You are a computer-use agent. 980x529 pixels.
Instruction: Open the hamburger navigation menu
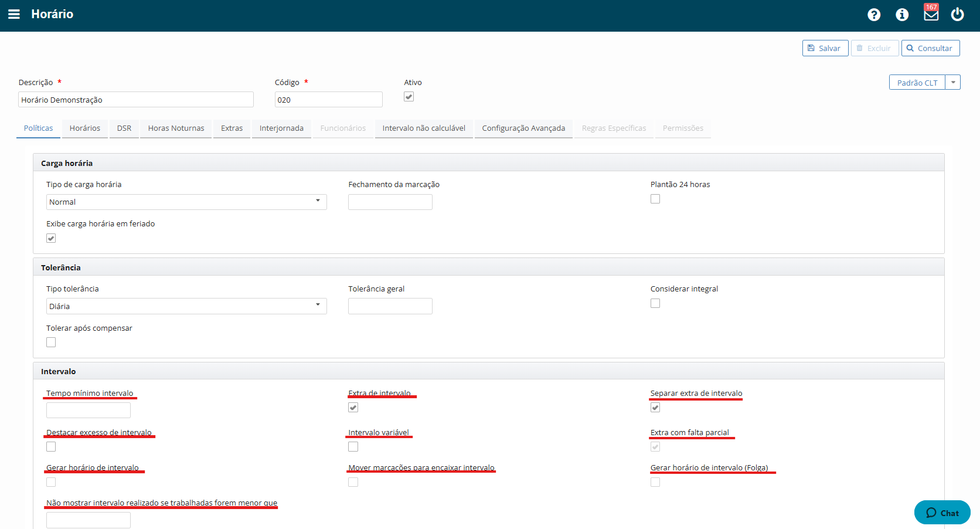14,14
